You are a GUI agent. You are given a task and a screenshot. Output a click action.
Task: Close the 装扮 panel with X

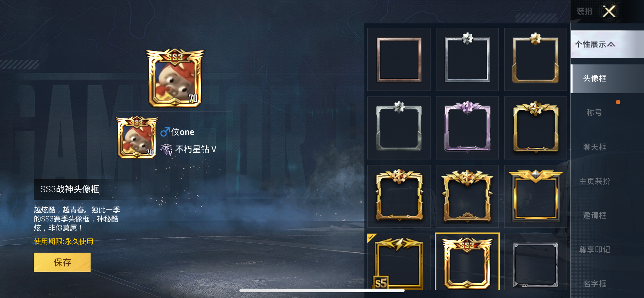(609, 11)
